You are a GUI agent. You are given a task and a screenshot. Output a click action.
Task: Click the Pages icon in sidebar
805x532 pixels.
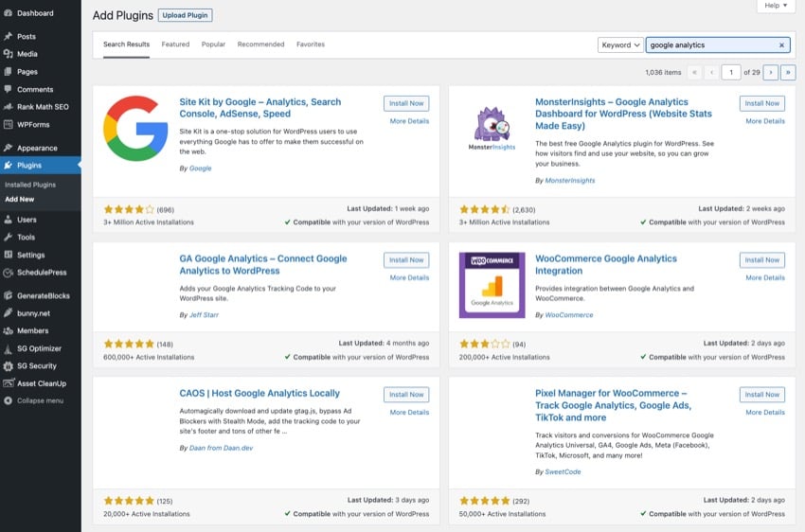[9, 72]
